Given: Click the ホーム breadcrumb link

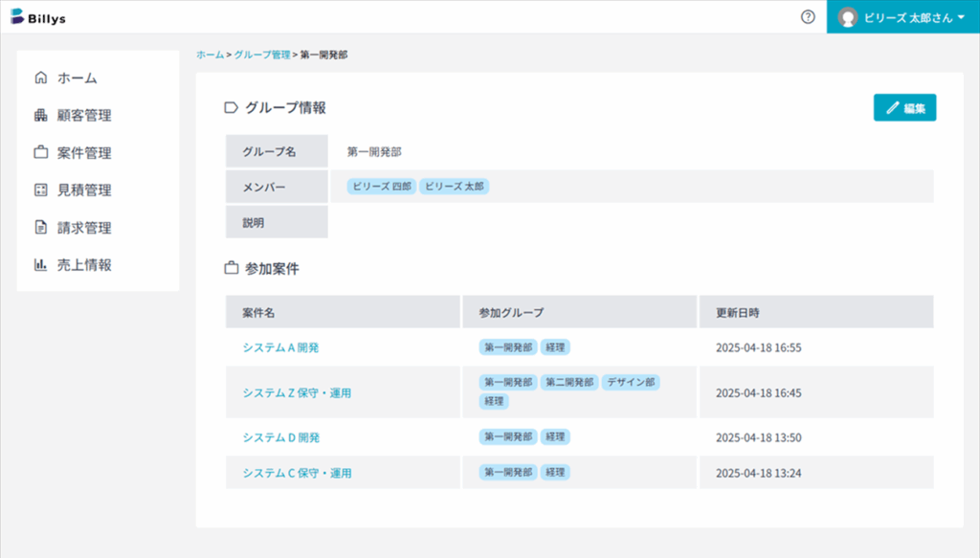Looking at the screenshot, I should (210, 55).
